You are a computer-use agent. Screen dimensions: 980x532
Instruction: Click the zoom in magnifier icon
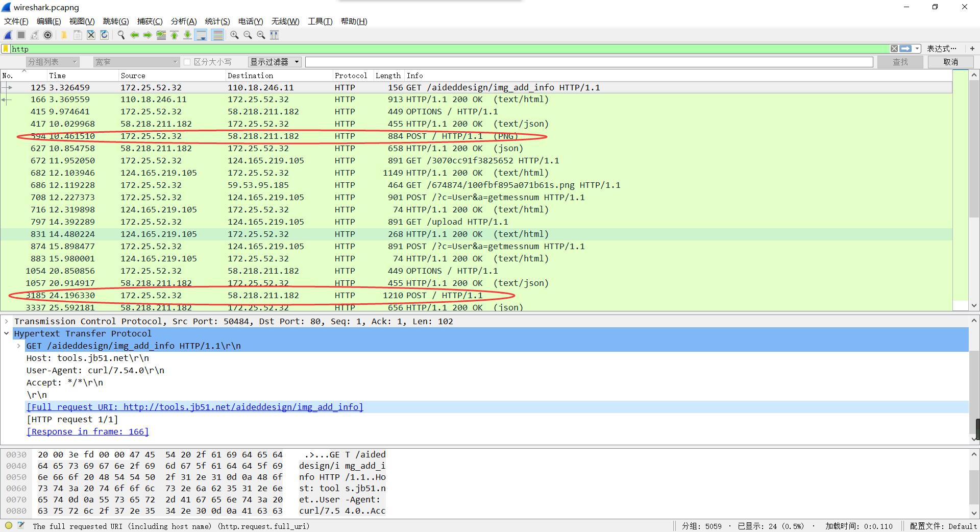234,35
